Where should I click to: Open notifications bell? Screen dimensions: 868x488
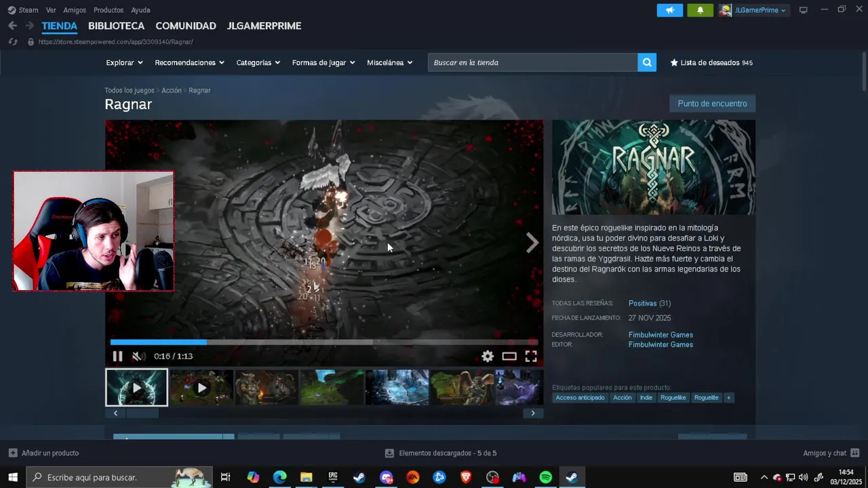point(701,10)
